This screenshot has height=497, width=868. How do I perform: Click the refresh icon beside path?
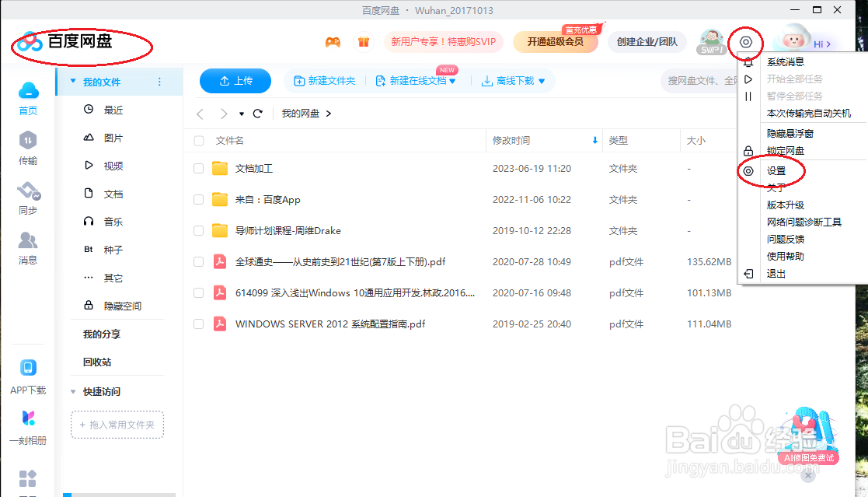257,114
